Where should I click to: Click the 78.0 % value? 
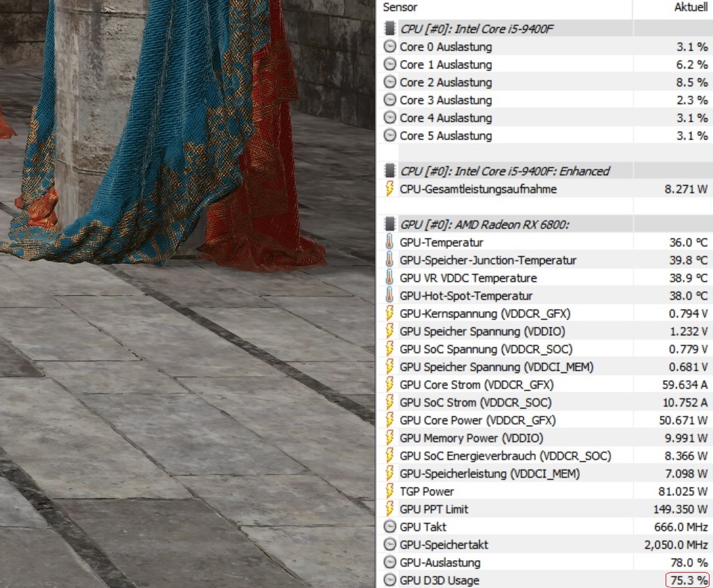click(x=689, y=562)
